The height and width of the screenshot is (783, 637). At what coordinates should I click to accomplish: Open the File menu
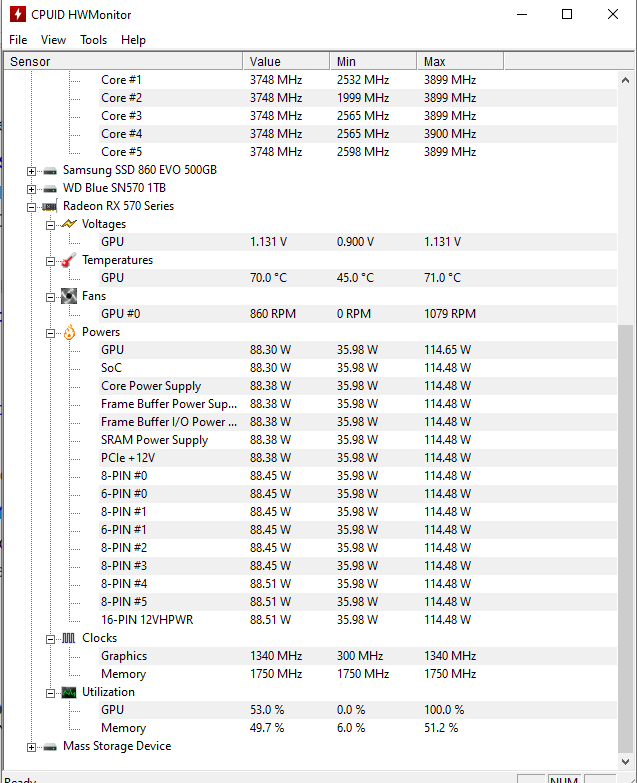pyautogui.click(x=18, y=40)
